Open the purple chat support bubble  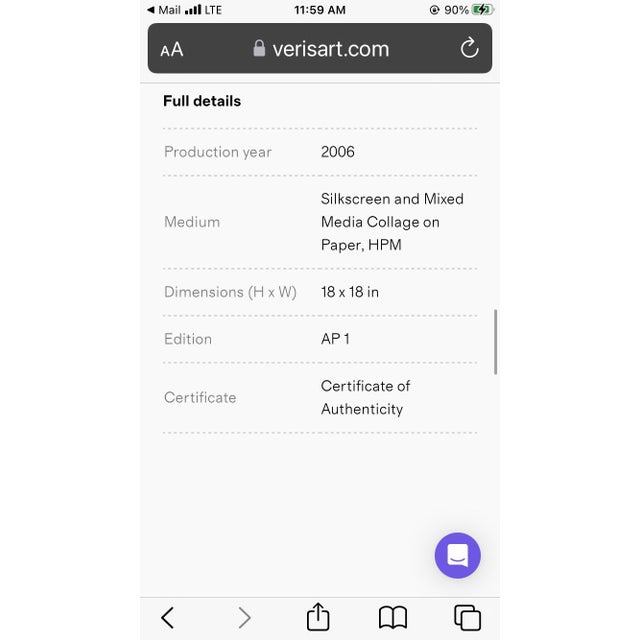(457, 555)
